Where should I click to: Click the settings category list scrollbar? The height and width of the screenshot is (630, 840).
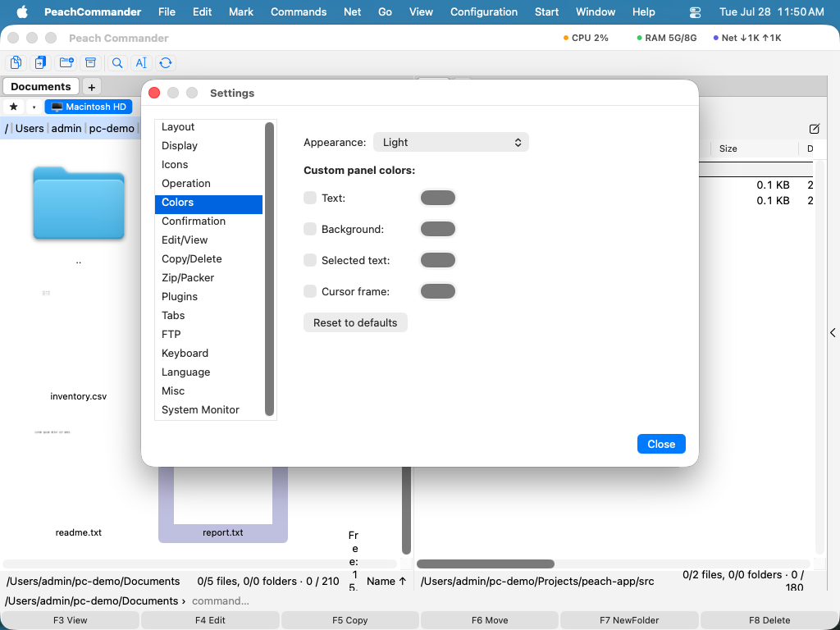pyautogui.click(x=269, y=269)
